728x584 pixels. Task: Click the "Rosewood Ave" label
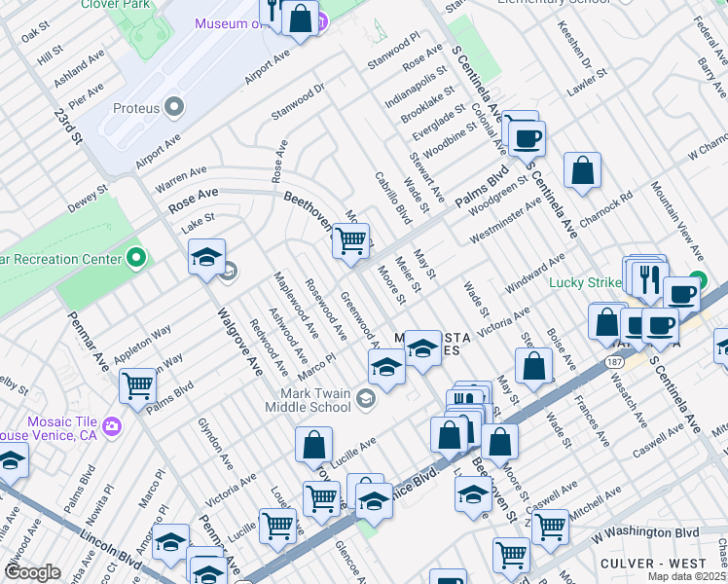(326, 310)
